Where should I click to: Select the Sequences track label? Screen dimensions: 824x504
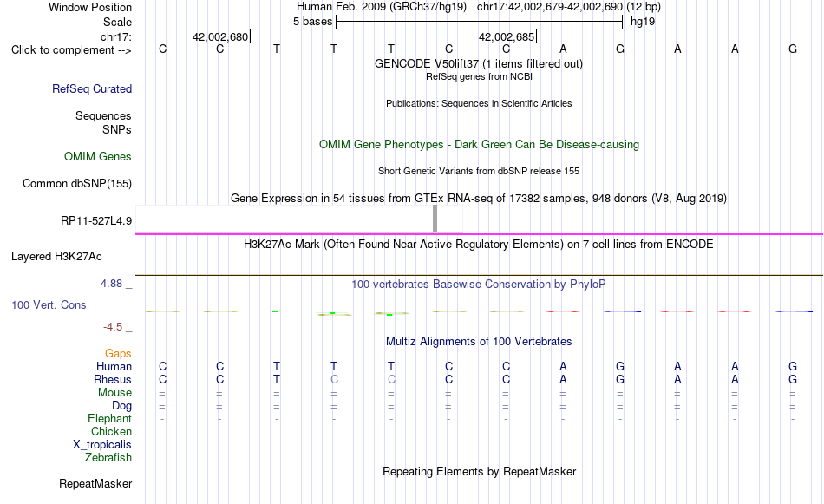tap(103, 115)
